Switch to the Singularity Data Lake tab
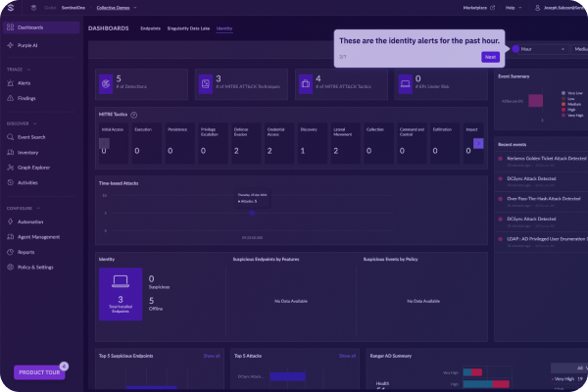588x392 pixels. [x=188, y=28]
